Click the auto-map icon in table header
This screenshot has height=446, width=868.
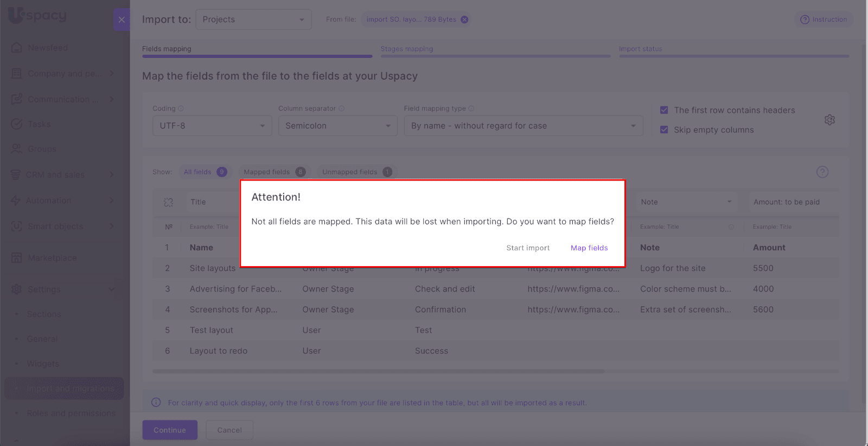169,202
